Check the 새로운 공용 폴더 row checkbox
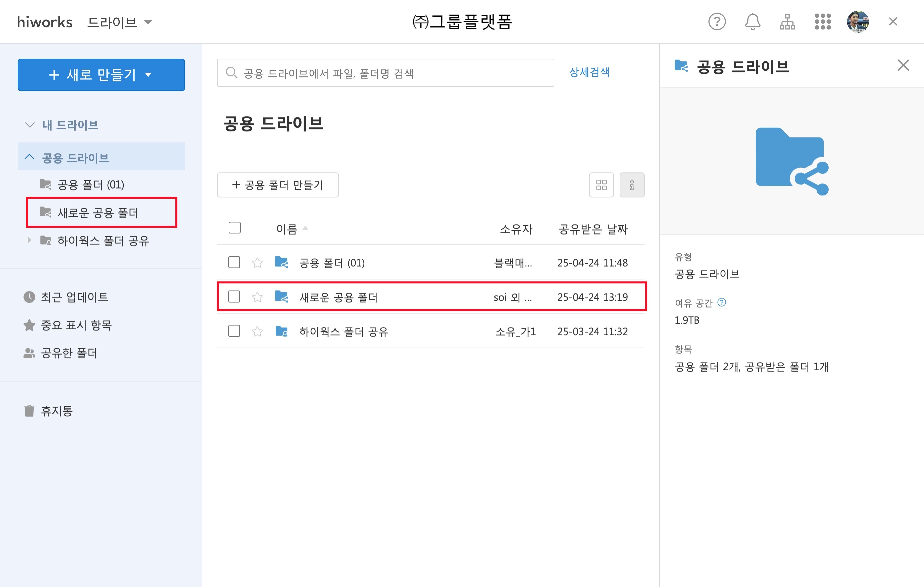Viewport: 924px width, 587px height. [x=234, y=297]
